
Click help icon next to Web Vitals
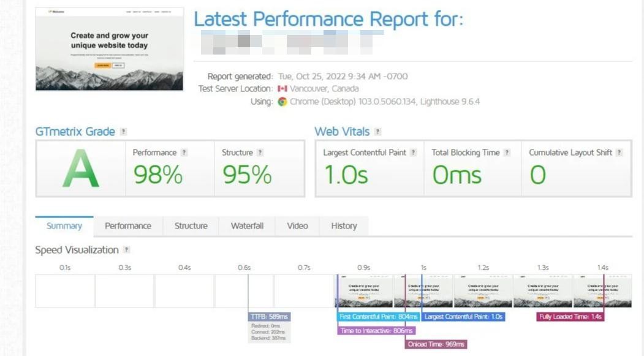(x=378, y=132)
